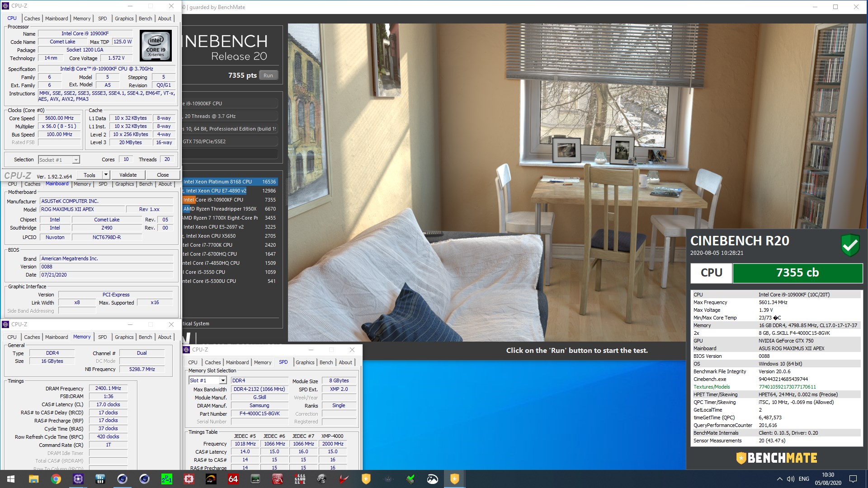Viewport: 868px width, 488px height.
Task: Click the Sensor Measurements row in BenchMate
Action: pos(776,441)
